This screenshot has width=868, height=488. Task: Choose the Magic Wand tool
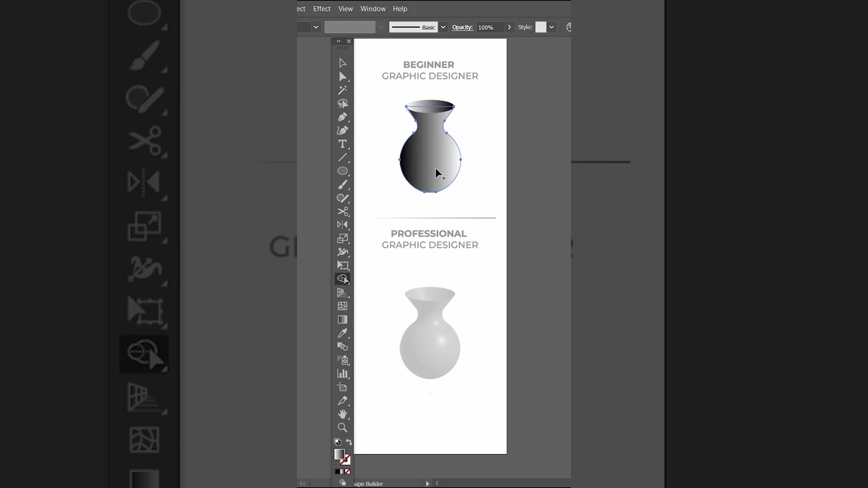click(342, 90)
